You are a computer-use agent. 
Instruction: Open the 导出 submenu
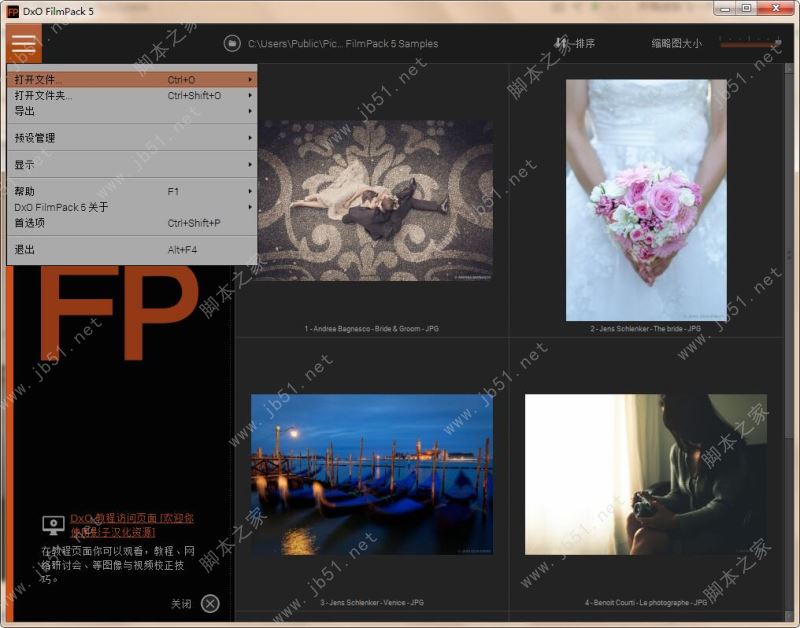point(132,111)
